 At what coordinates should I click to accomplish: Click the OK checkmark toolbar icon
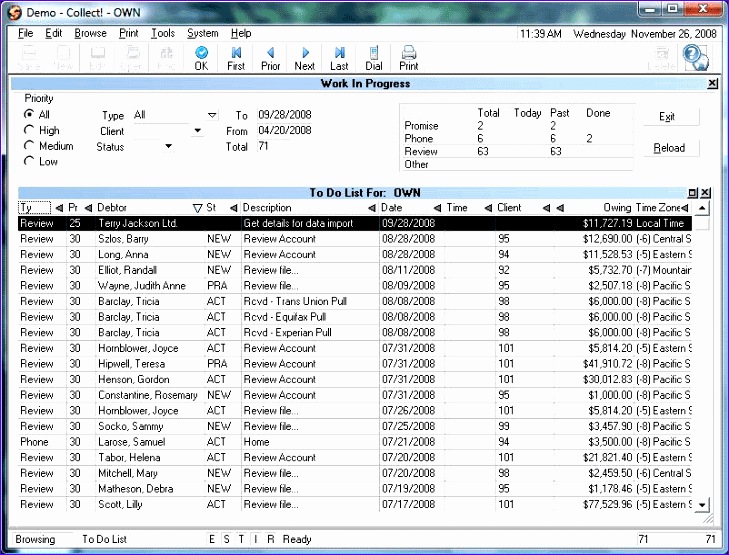(201, 54)
